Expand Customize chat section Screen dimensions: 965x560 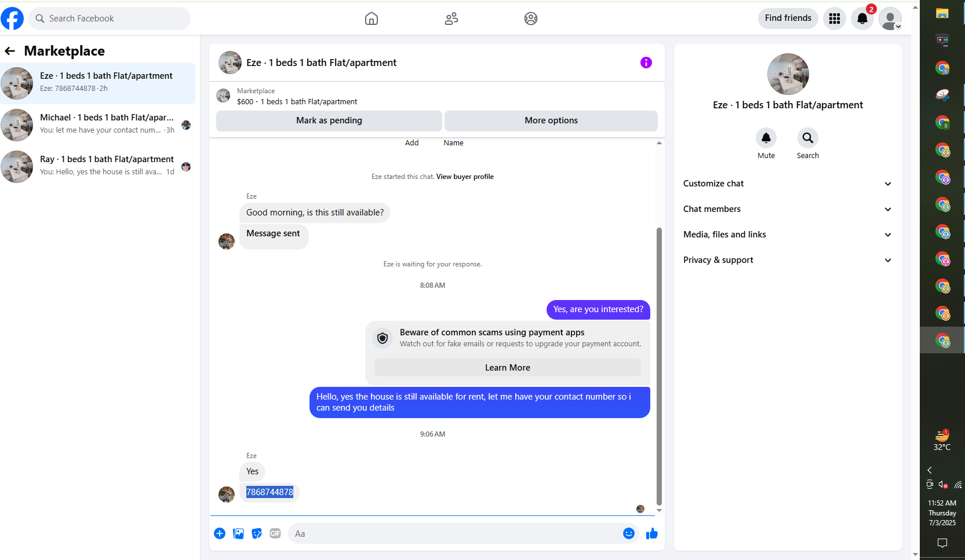[788, 184]
